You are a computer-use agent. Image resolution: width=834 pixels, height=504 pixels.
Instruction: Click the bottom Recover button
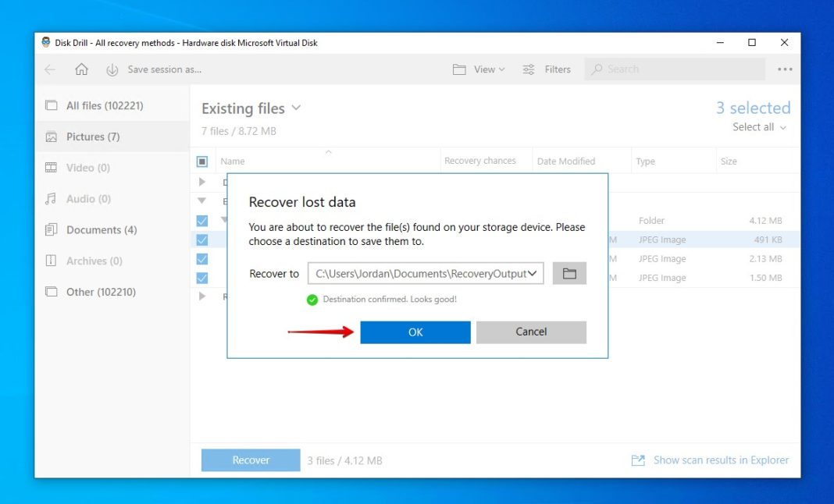coord(251,460)
